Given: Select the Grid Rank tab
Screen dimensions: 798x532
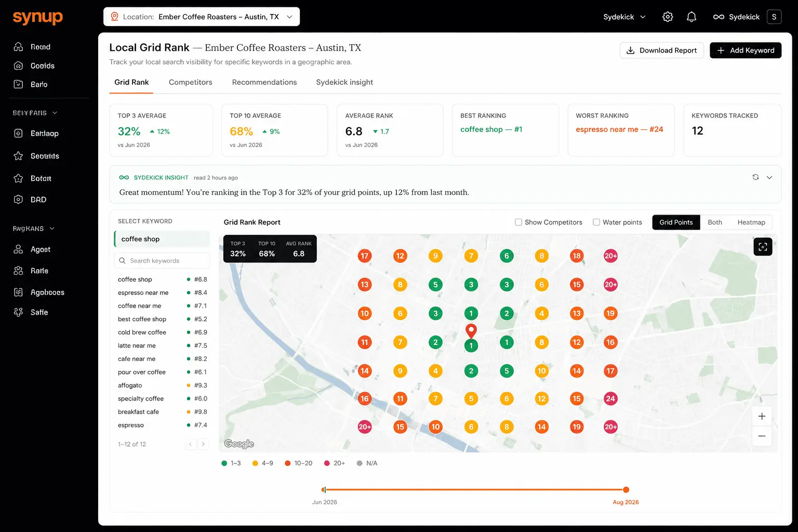Looking at the screenshot, I should [x=131, y=82].
